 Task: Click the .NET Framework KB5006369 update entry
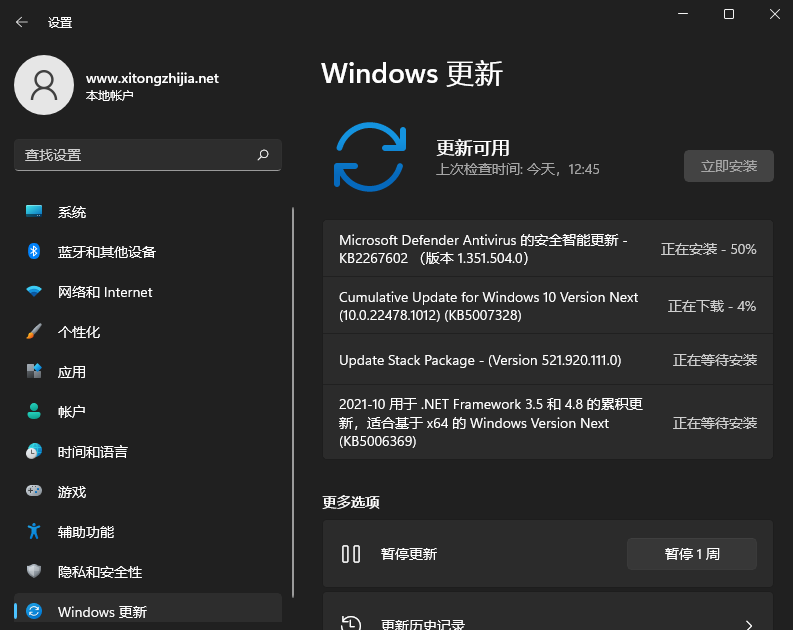point(548,422)
